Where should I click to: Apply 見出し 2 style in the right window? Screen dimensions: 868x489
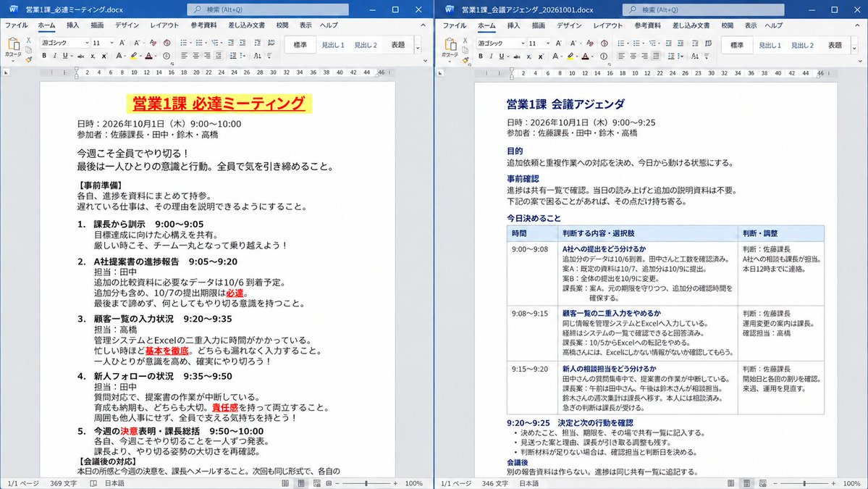tap(802, 45)
